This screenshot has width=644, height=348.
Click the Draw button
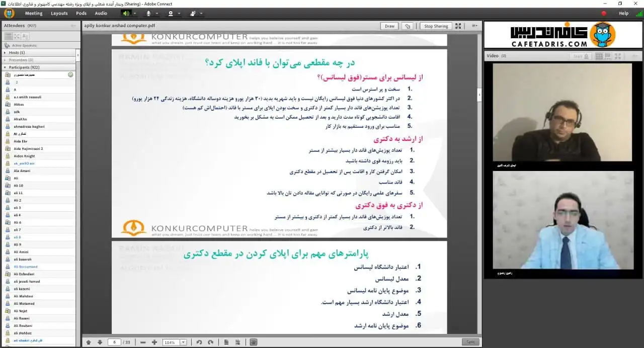click(x=389, y=26)
